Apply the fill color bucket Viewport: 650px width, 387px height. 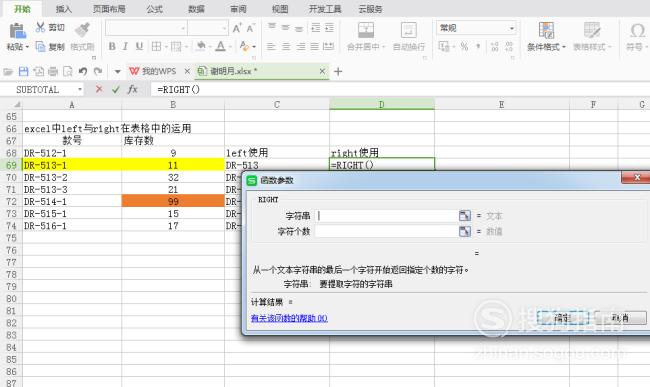tap(201, 46)
